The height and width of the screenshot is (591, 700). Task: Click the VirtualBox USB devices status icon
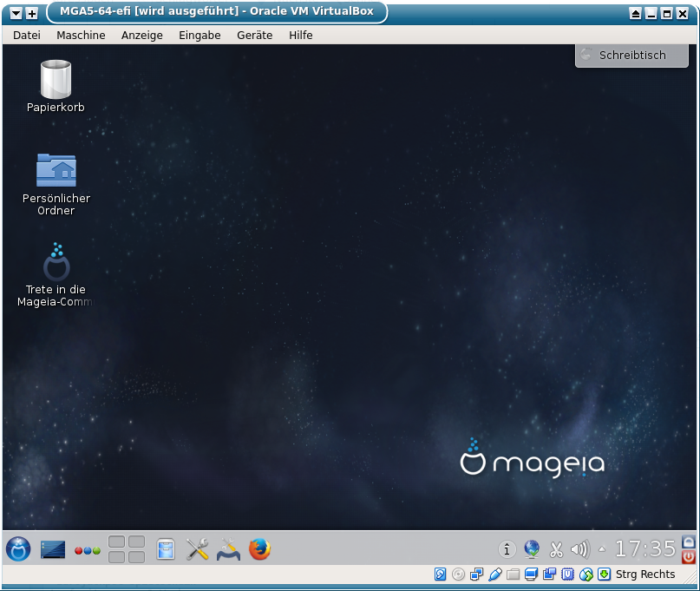(x=494, y=574)
